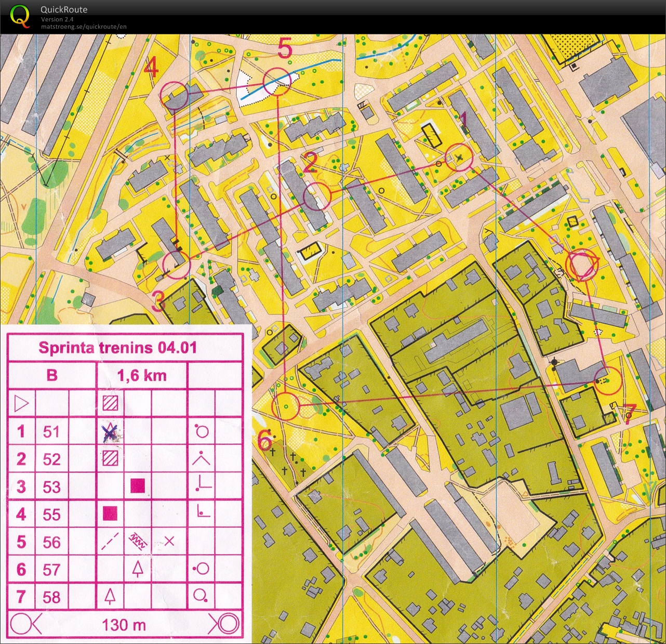Select the start triangle symbol on the description sheet
The image size is (666, 644).
(21, 403)
